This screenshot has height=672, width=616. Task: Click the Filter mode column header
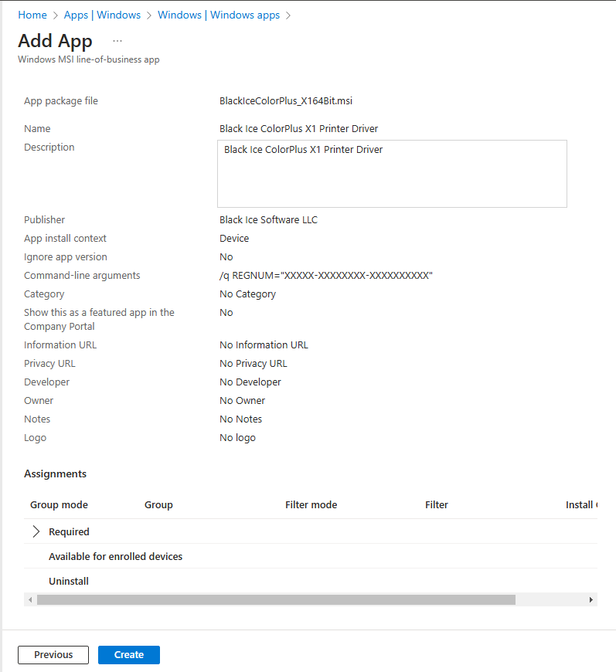[x=311, y=505]
